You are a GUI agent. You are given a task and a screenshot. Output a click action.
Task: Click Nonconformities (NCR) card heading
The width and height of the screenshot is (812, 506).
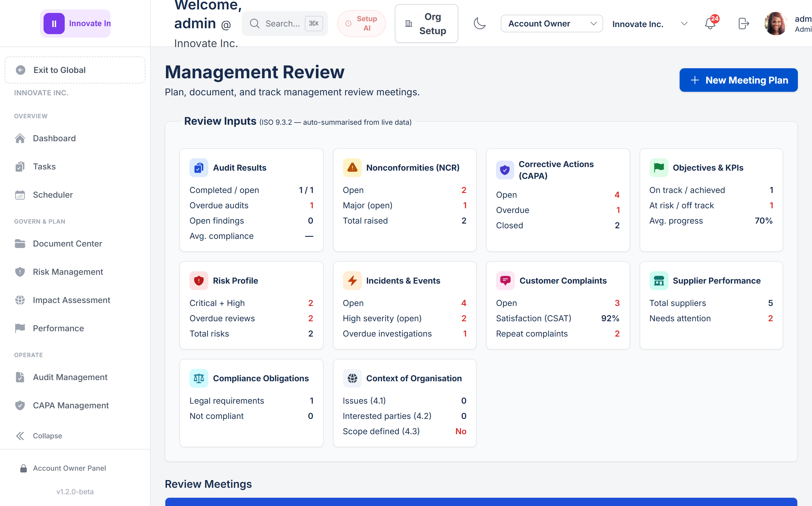pos(413,168)
